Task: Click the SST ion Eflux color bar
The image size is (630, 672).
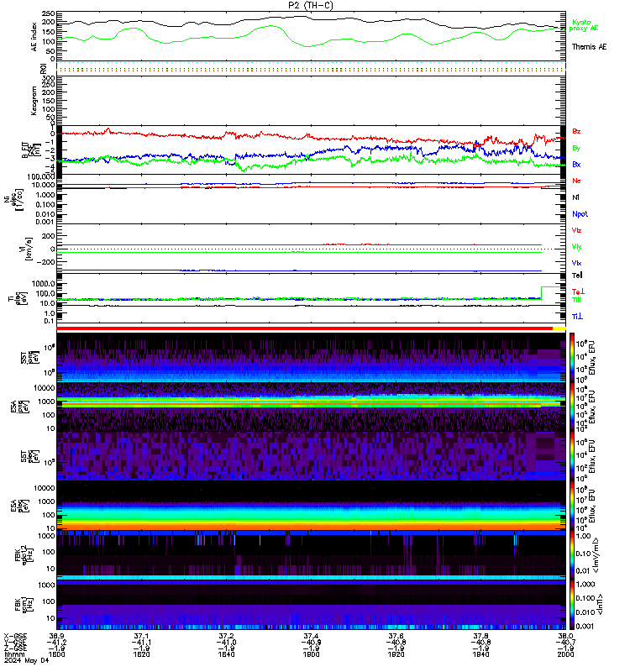Action: coord(572,357)
